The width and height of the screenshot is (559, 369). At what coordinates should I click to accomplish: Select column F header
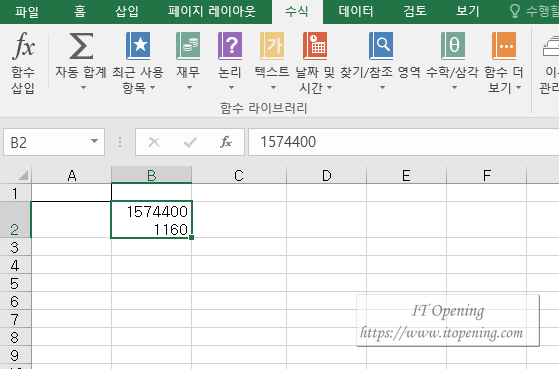[486, 175]
